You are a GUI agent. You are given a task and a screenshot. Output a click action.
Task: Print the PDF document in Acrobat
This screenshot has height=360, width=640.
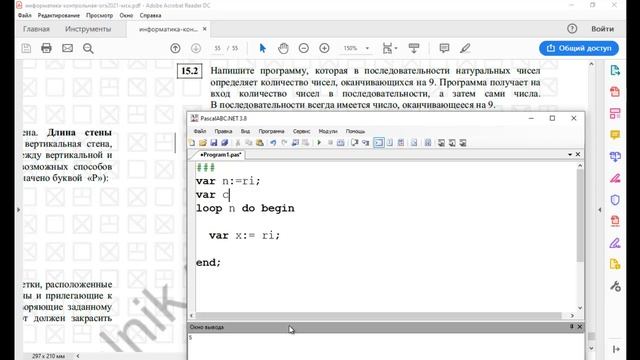coord(47,48)
